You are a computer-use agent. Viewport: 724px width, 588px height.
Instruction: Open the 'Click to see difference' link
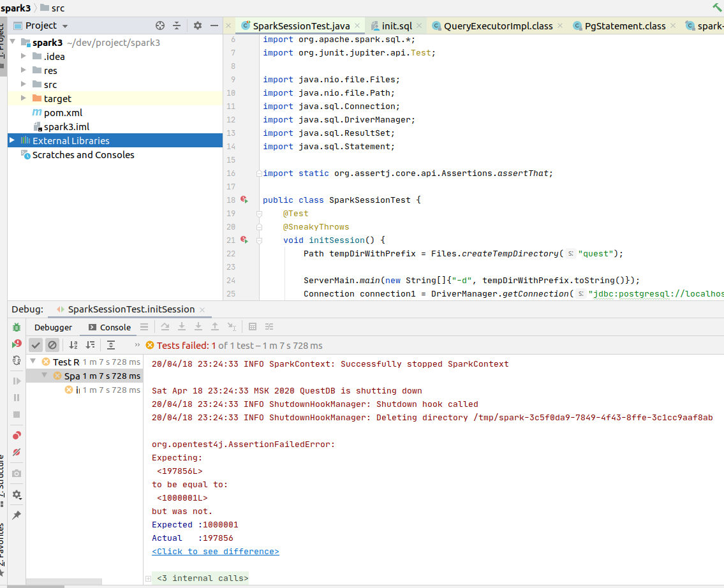[x=215, y=551]
